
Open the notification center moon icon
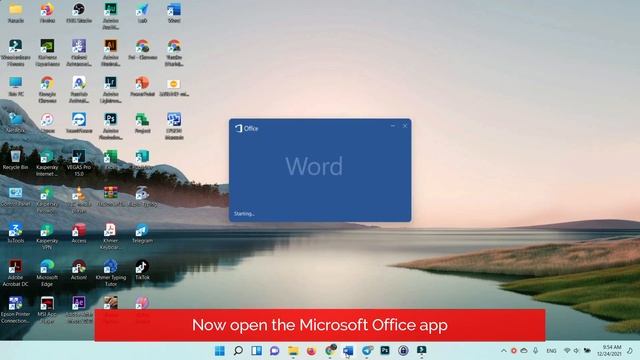630,351
